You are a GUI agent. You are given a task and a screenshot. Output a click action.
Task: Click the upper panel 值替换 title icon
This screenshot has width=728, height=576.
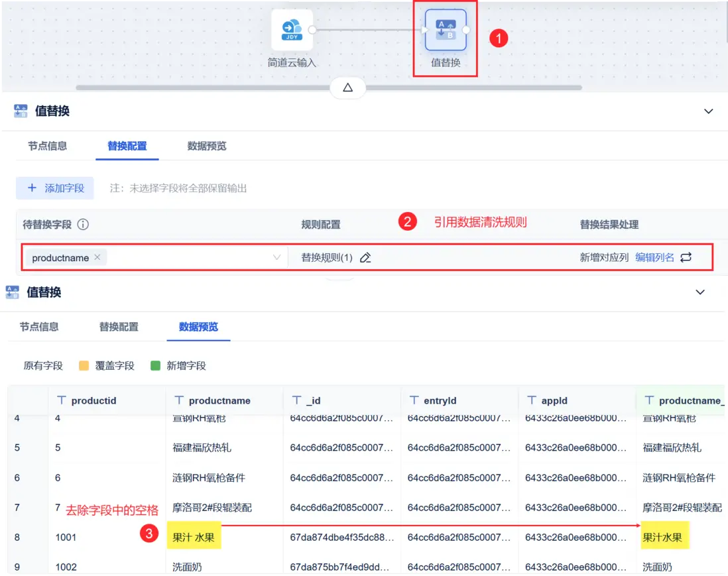21,111
